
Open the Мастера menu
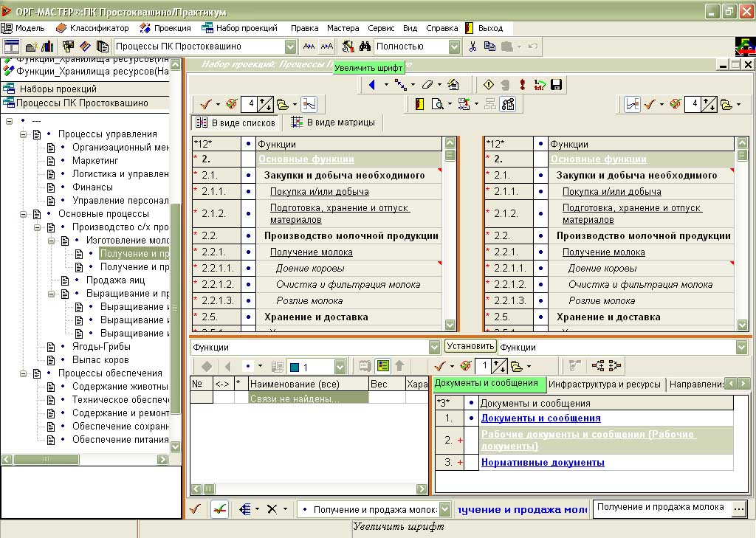(343, 28)
